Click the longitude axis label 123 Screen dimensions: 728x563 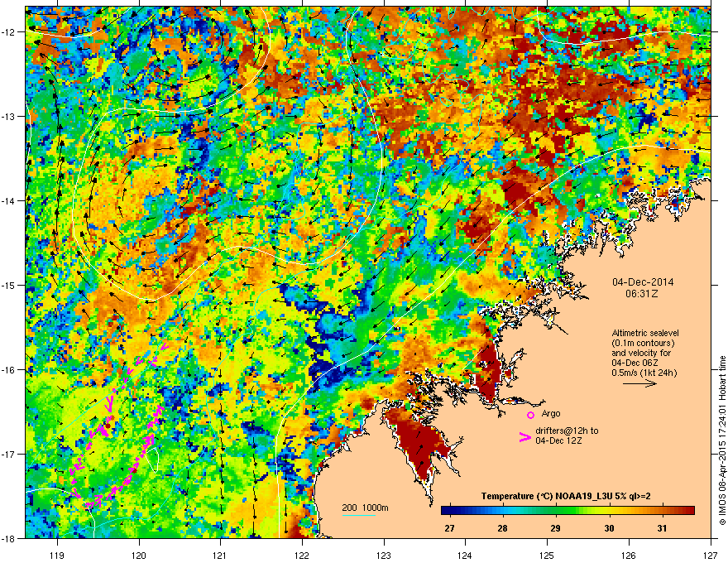[x=384, y=555]
